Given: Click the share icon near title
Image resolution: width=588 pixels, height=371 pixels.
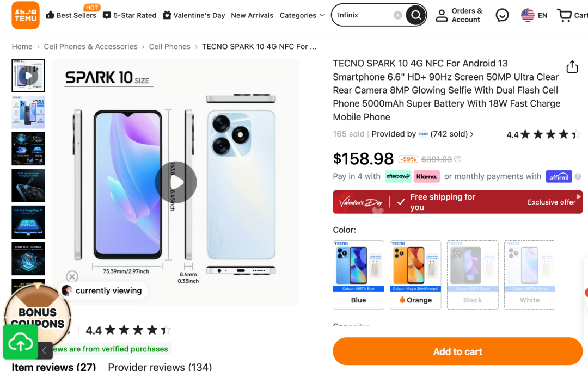Looking at the screenshot, I should pos(572,67).
